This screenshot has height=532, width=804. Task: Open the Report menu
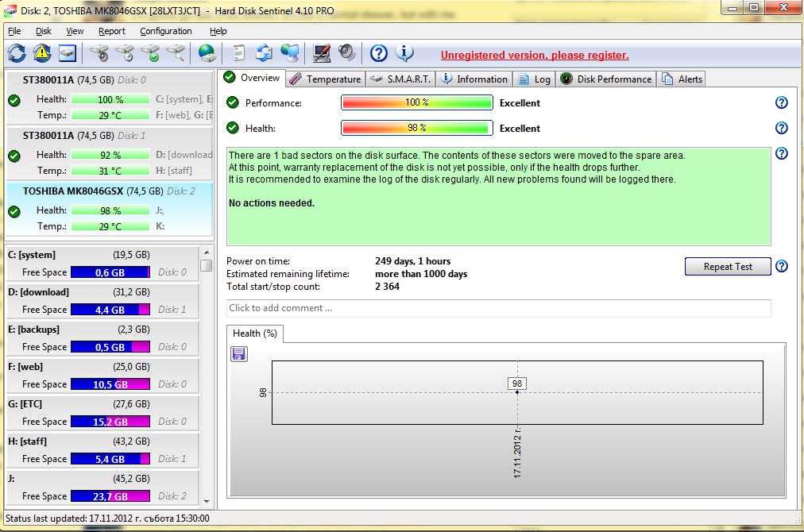pyautogui.click(x=112, y=31)
